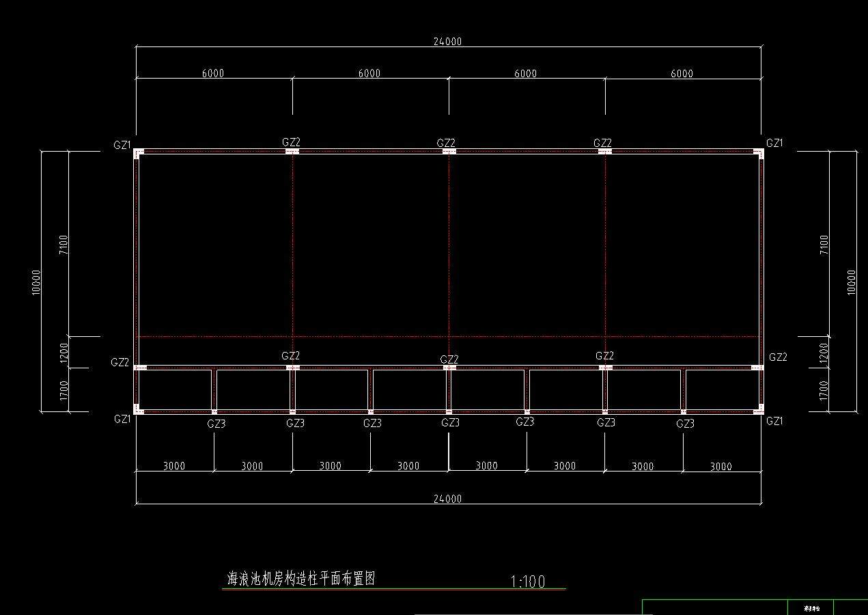Screen dimensions: 868x615
Task: Select the drawing title 海浪池机房构造柱平面布置图
Action: point(301,579)
